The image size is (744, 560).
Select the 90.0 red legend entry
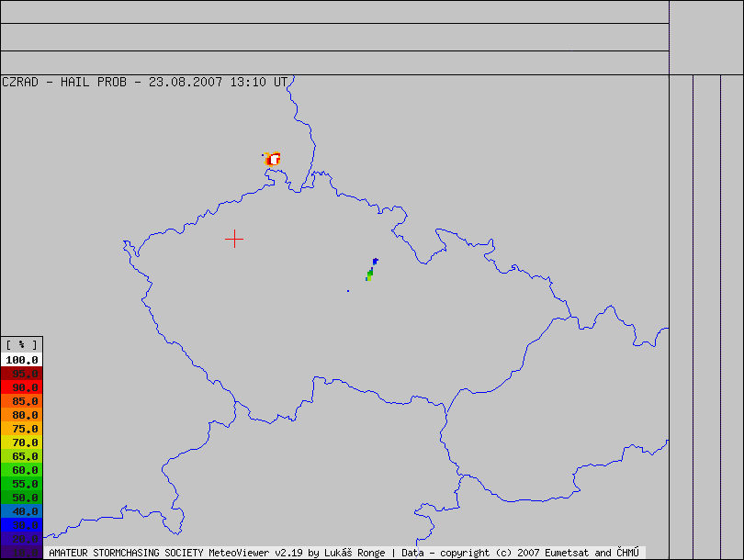pos(21,387)
